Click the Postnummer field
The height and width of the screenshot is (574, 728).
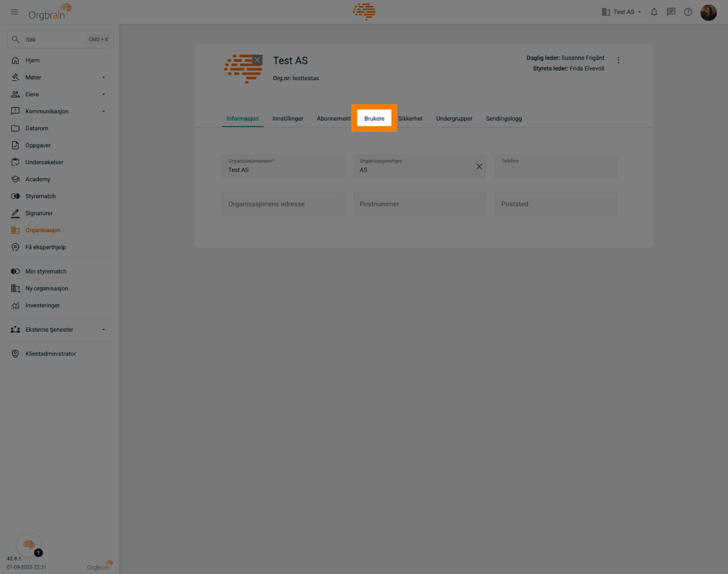click(420, 204)
